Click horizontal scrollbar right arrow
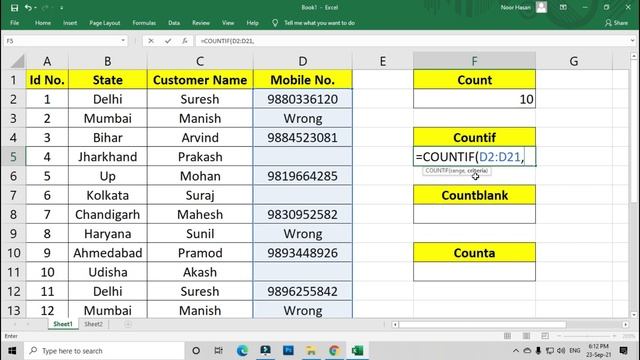The image size is (640, 360). pos(625,324)
